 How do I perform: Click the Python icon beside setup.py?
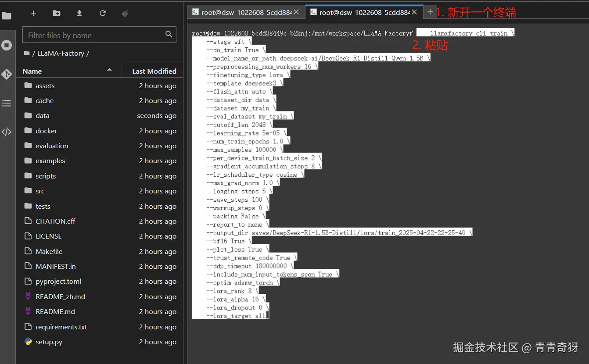[28, 342]
